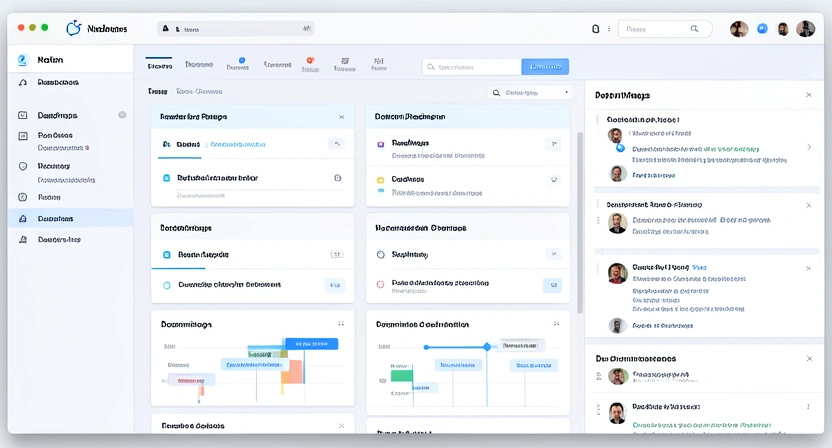Open the sidebar item with the clock icon

pyautogui.click(x=70, y=197)
